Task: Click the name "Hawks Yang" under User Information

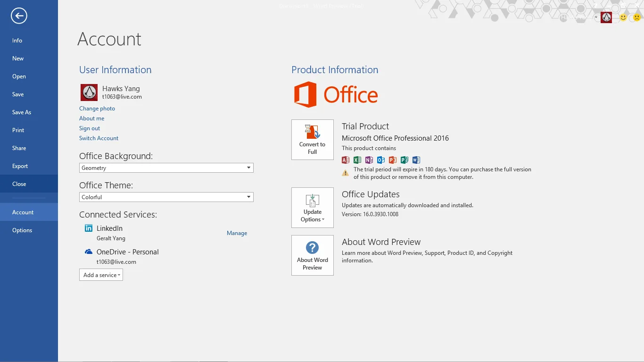Action: tap(121, 89)
